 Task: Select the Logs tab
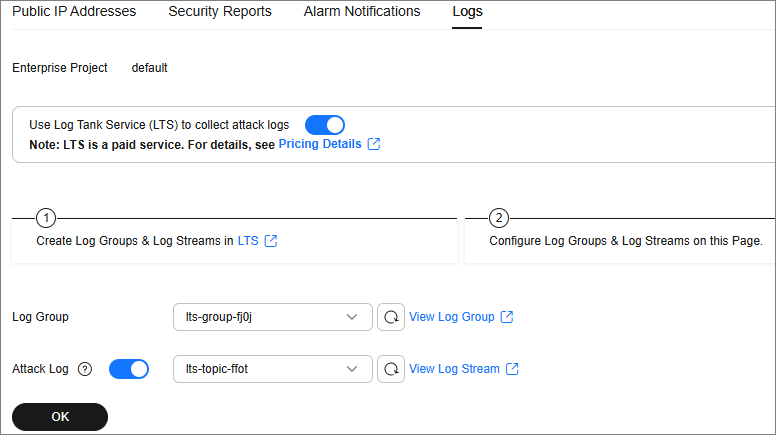467,11
